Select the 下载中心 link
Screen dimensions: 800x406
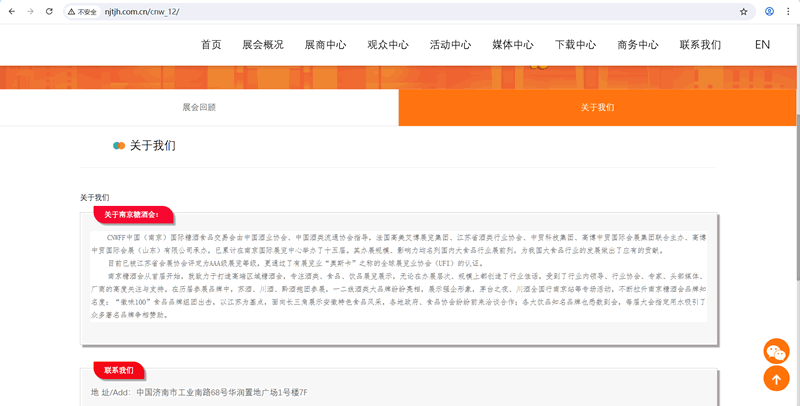click(575, 45)
